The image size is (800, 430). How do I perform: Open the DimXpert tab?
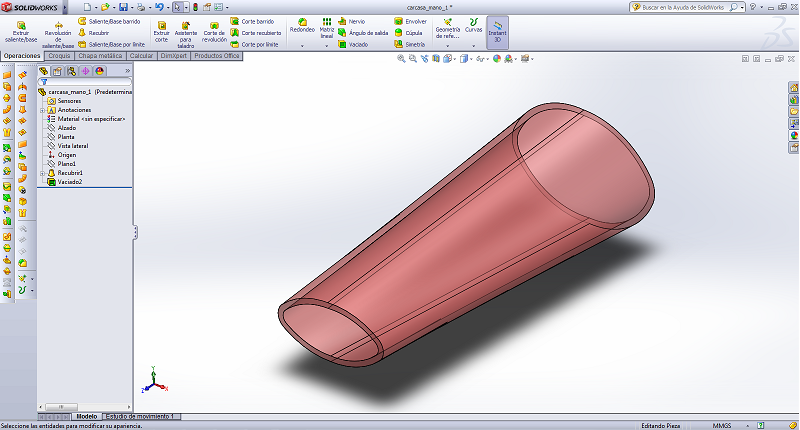(x=173, y=56)
